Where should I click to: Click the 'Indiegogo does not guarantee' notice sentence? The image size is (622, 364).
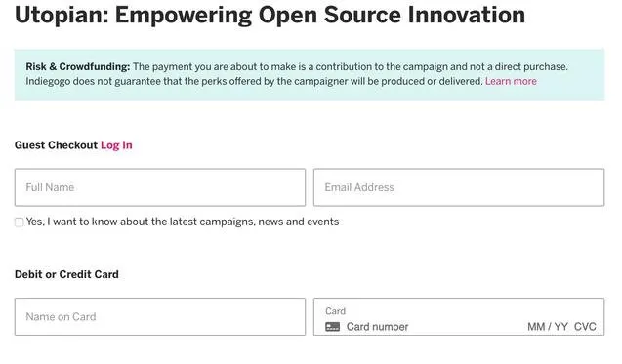[254, 81]
